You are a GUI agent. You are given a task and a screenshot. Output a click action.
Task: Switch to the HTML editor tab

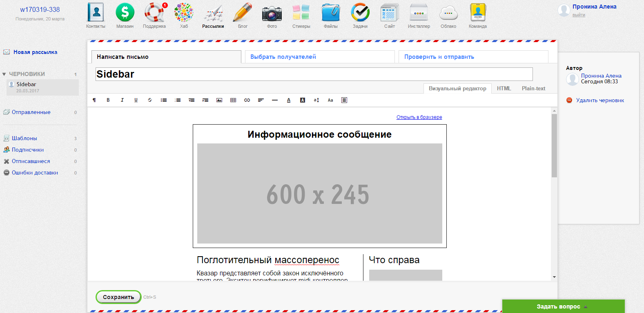click(x=504, y=88)
